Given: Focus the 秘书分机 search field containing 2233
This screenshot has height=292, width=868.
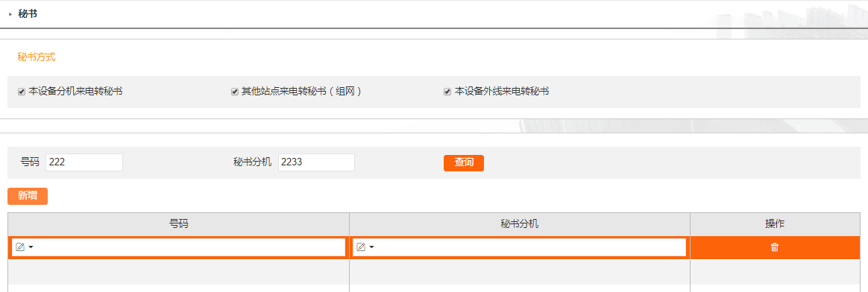Looking at the screenshot, I should (316, 162).
